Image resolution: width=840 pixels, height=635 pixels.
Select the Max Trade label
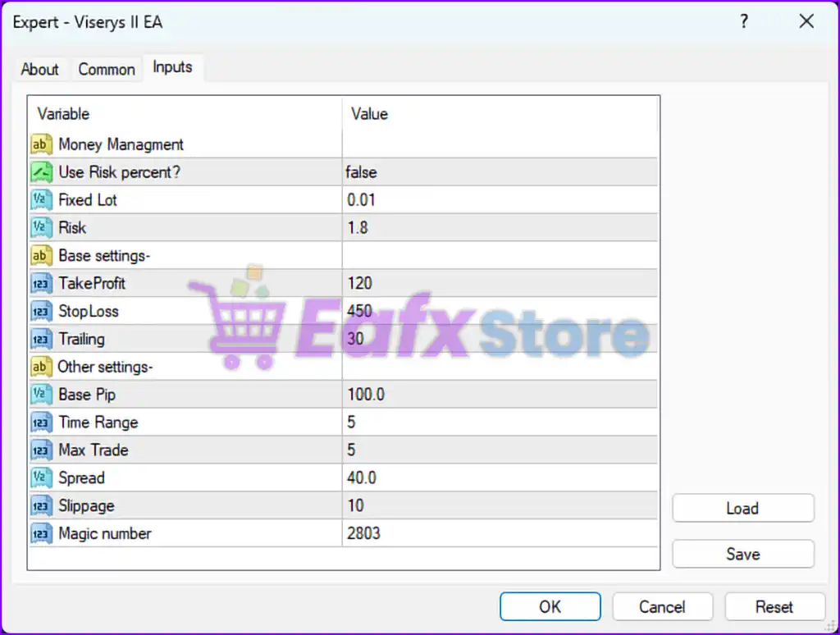coord(94,450)
